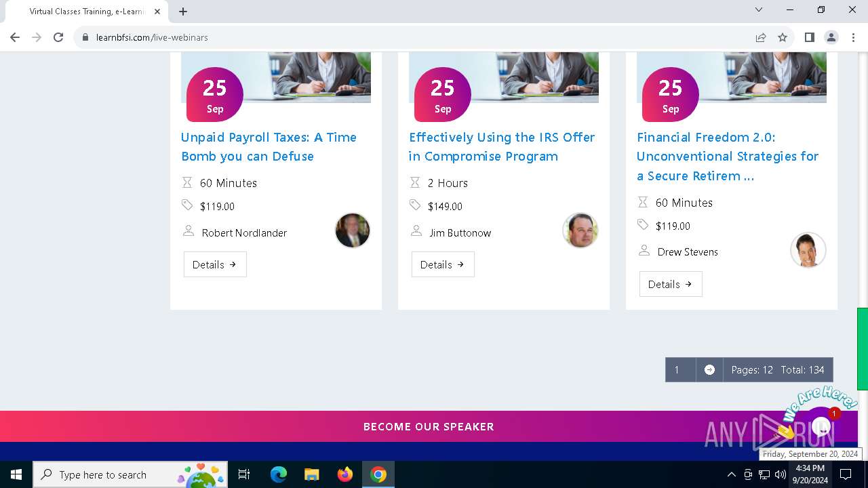Launch Microsoft Edge from the taskbar
This screenshot has height=488, width=868.
click(x=279, y=474)
